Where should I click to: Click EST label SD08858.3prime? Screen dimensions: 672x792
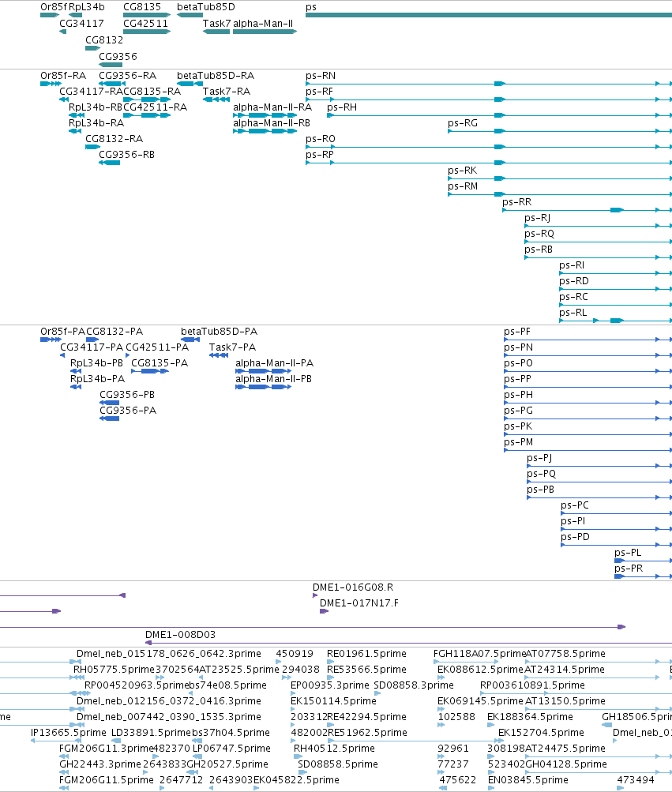[414, 685]
